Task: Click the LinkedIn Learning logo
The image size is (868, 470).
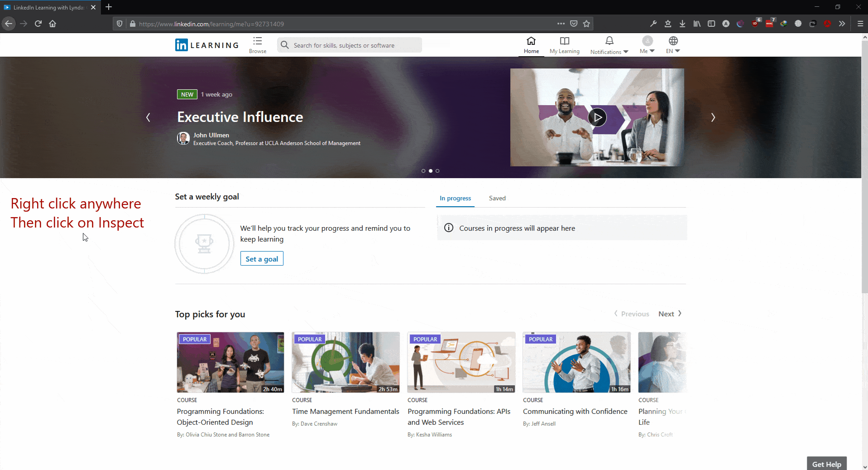Action: (x=207, y=45)
